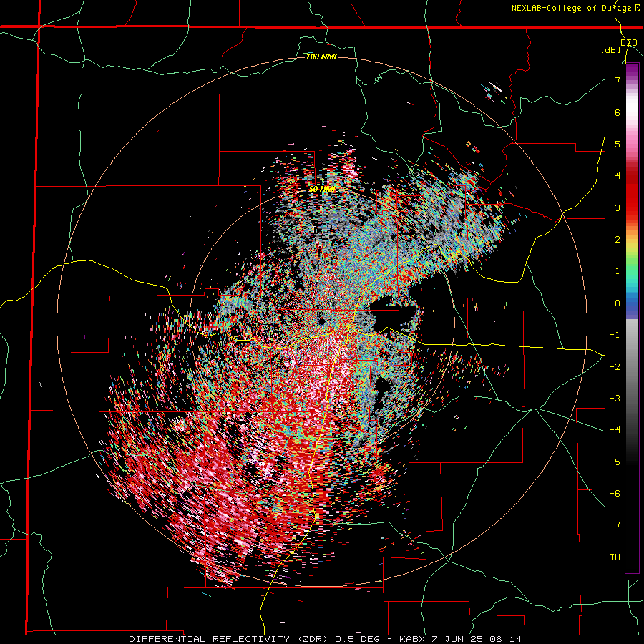Image resolution: width=644 pixels, height=644 pixels.
Task: Click the -6 tick label on colorbar
Action: (x=615, y=493)
